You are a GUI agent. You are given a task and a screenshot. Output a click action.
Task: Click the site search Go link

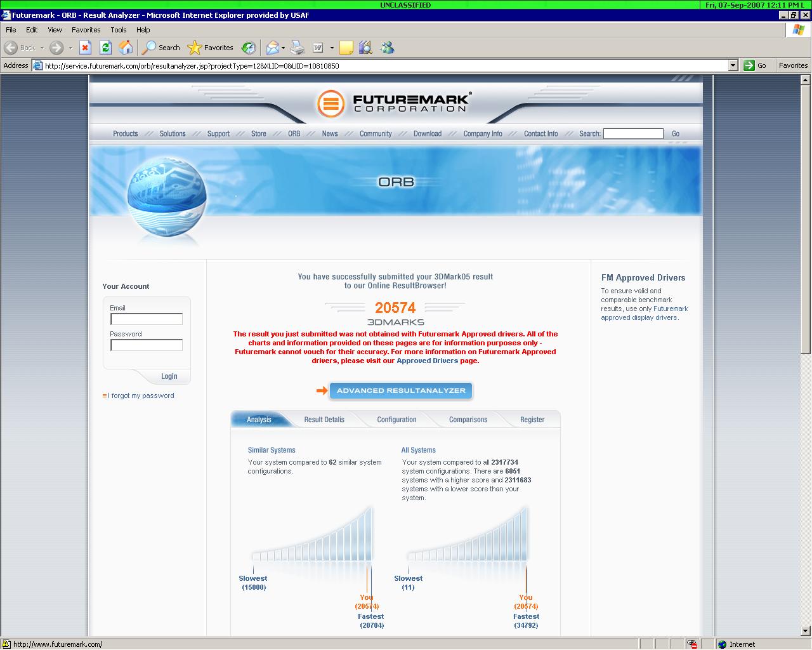(676, 134)
